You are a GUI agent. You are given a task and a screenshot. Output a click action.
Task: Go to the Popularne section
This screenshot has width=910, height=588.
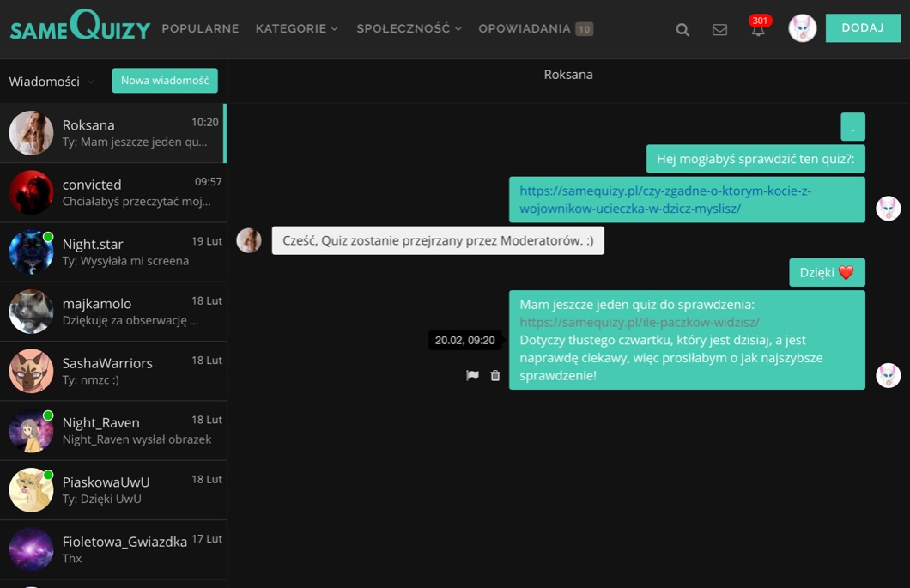[200, 28]
